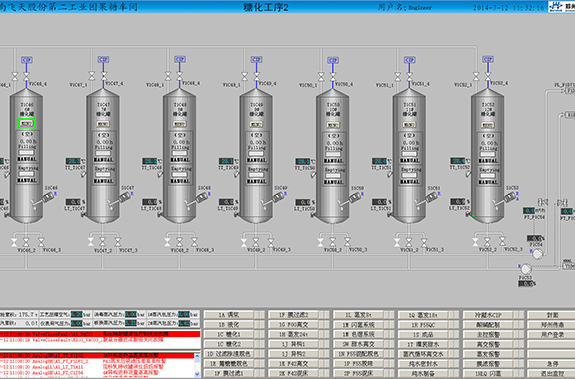The width and height of the screenshot is (575, 379).
Task: Click valve VIC49_1 on the feed line
Action: pos(245,76)
